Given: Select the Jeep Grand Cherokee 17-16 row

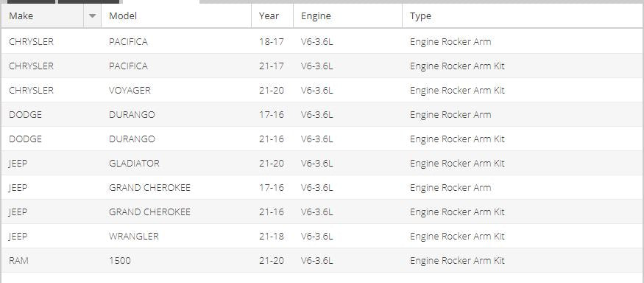Looking at the screenshot, I should [x=322, y=187].
